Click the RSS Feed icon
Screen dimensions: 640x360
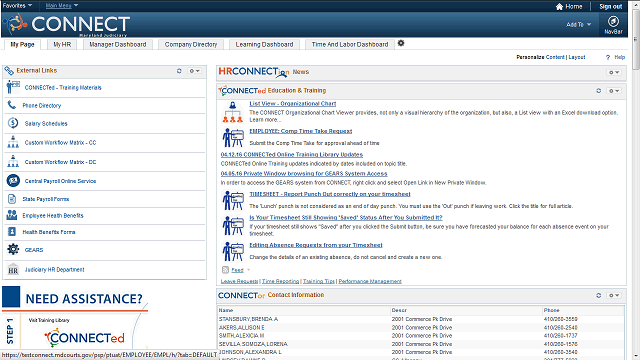225,270
